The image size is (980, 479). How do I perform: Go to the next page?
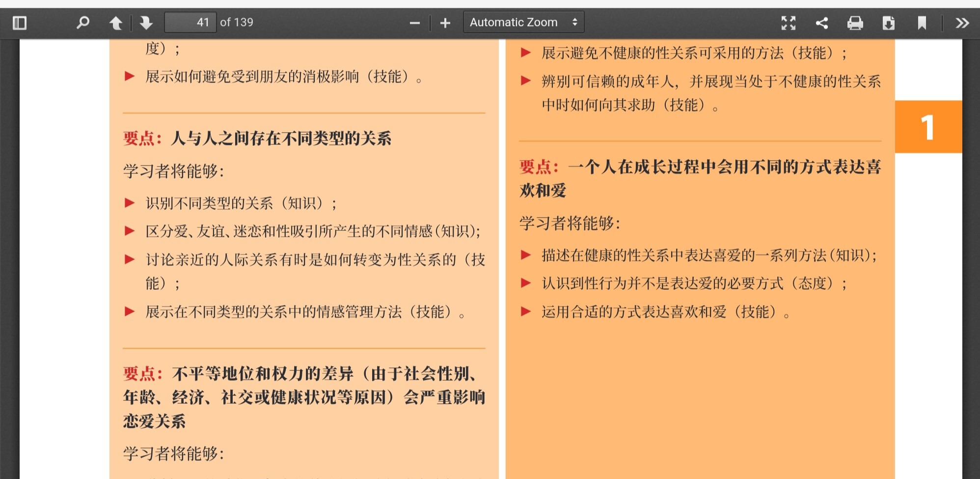(146, 23)
